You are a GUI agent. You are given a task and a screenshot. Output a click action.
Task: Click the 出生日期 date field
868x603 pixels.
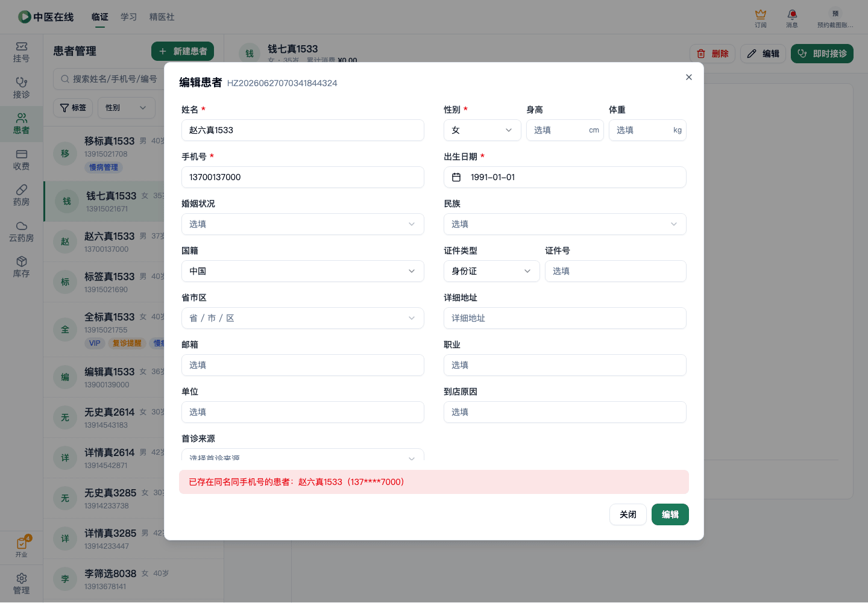click(565, 177)
